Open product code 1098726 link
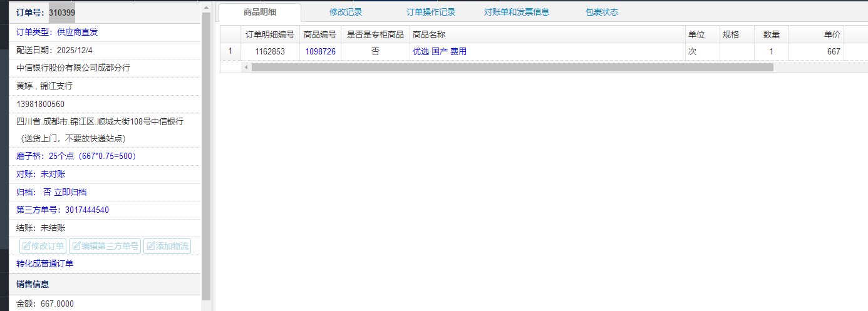Viewport: 868px width, 311px height. (320, 52)
